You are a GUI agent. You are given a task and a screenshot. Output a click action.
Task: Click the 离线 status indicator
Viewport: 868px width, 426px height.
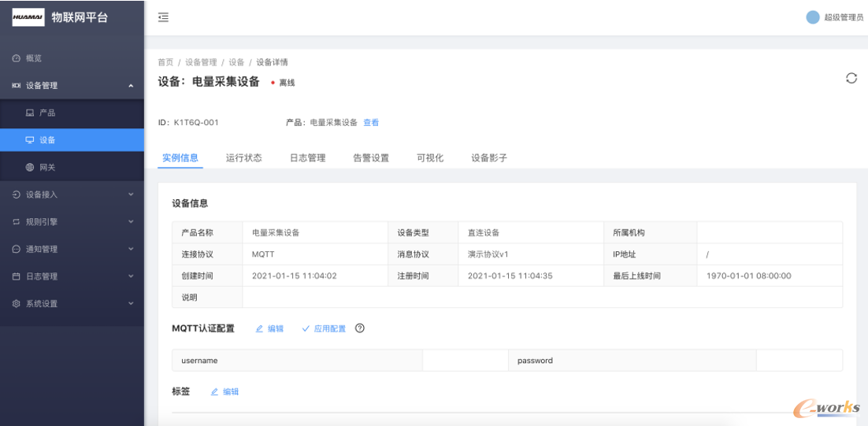[283, 83]
